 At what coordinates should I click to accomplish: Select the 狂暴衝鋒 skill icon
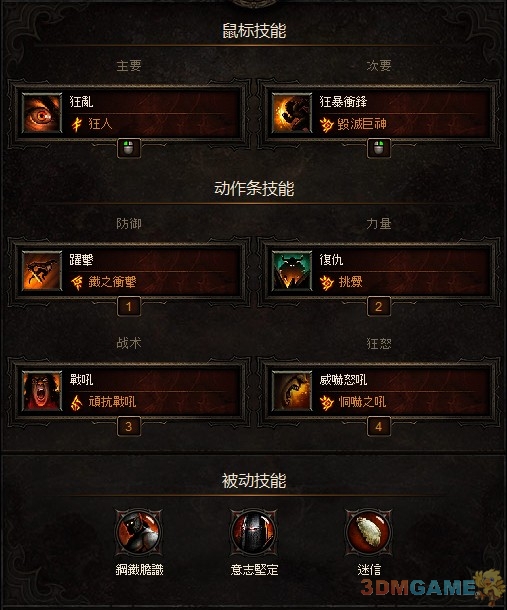click(292, 113)
